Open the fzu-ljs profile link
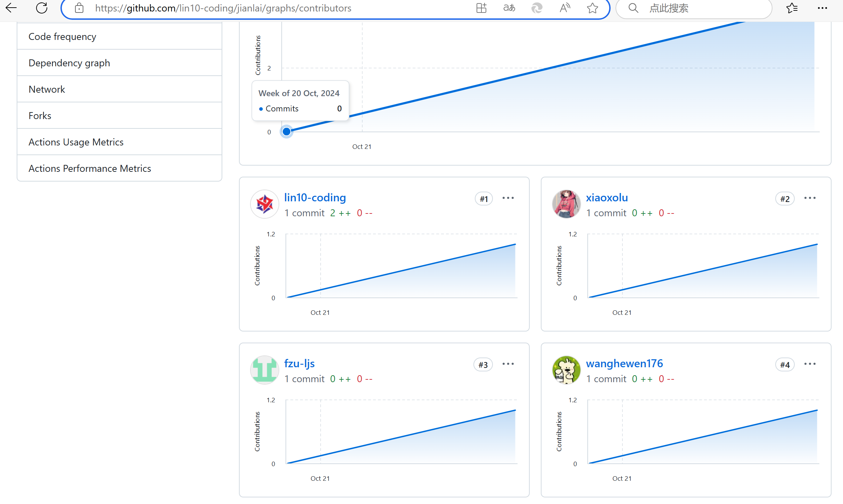Screen dimensions: 843x504 coord(299,363)
